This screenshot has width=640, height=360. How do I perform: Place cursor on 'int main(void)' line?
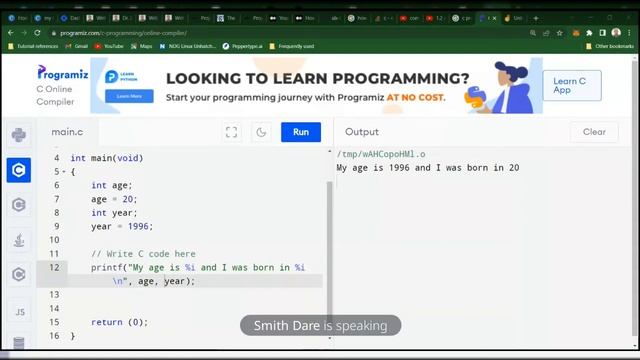107,158
